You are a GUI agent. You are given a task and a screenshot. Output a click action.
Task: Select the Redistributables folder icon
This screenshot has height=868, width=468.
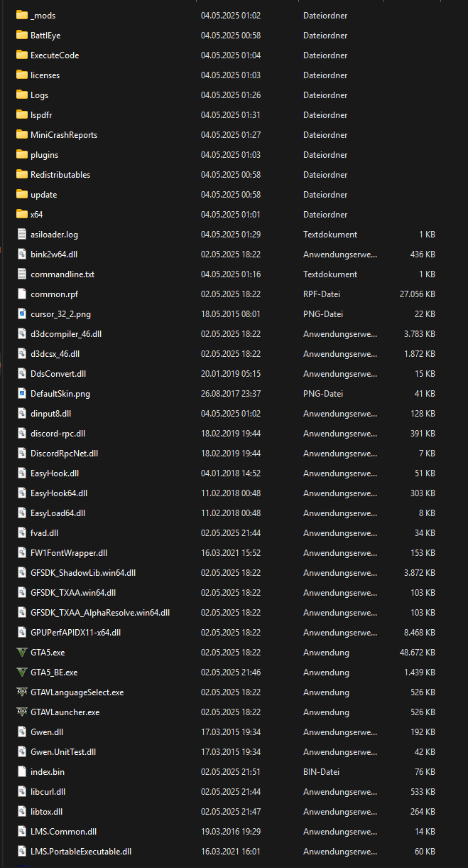tap(21, 174)
